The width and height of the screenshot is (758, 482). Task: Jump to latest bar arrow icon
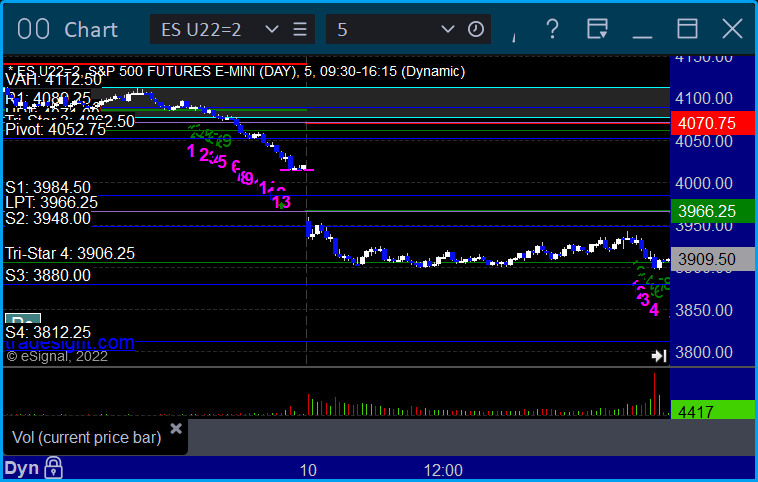659,356
